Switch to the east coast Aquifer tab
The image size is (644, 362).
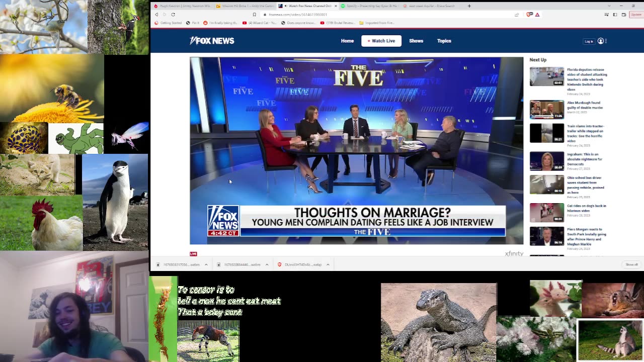[431, 6]
